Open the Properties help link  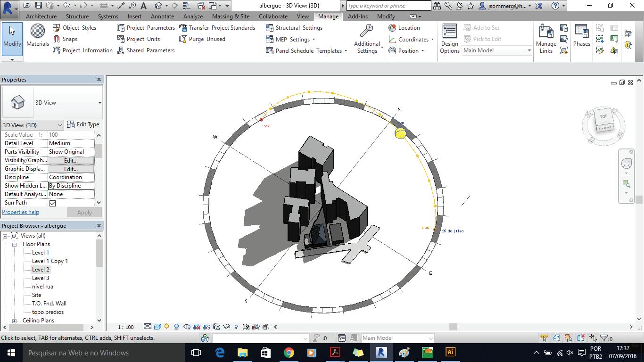click(21, 212)
